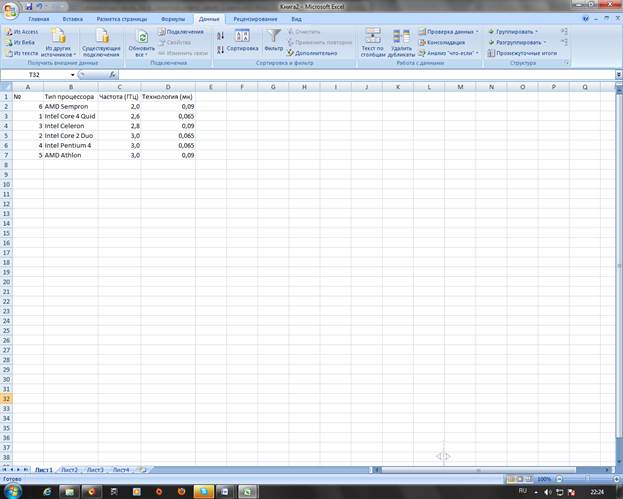
Task: Switch to sheet Лист3
Action: pos(95,470)
